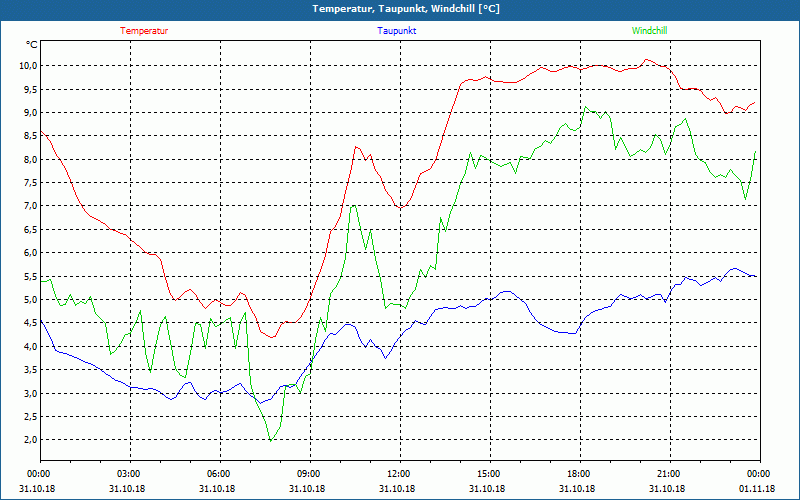Click the 01.11.18 date label
The image size is (800, 500).
(757, 488)
